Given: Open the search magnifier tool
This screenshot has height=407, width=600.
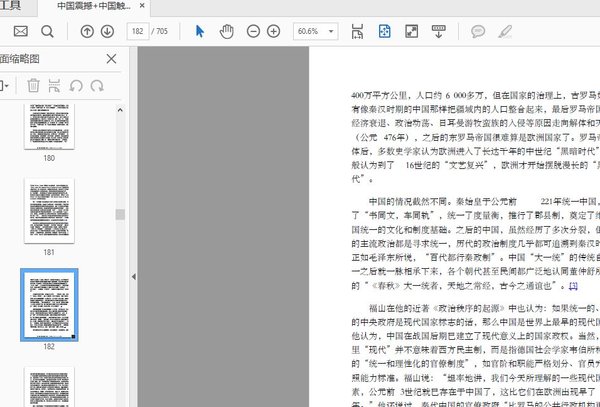Looking at the screenshot, I should pyautogui.click(x=49, y=31).
